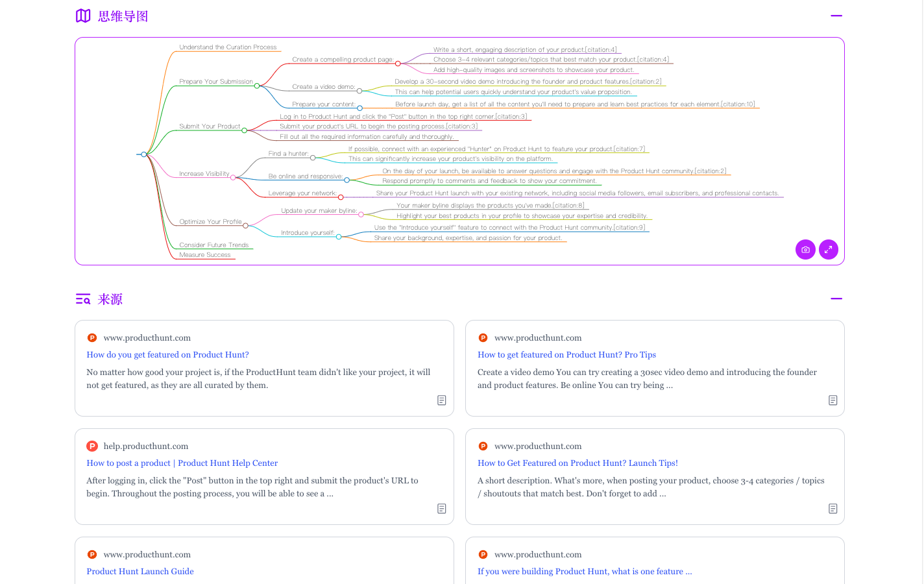
Task: Select the 'Submit Your Product' node label
Action: tap(210, 127)
